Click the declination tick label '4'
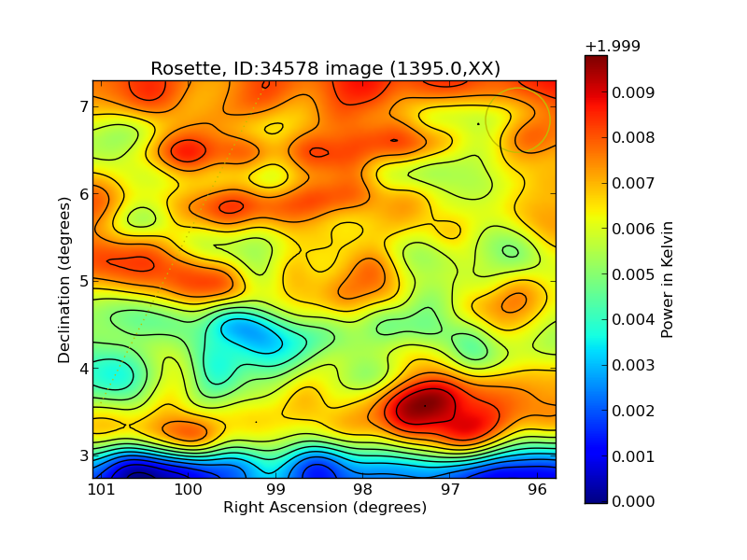The height and width of the screenshot is (560, 747). (84, 368)
